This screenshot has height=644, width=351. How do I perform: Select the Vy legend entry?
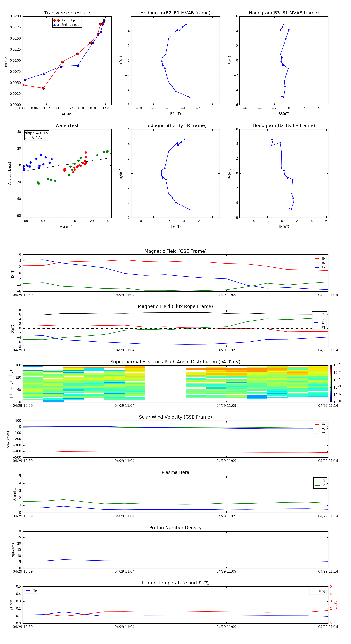320,429
